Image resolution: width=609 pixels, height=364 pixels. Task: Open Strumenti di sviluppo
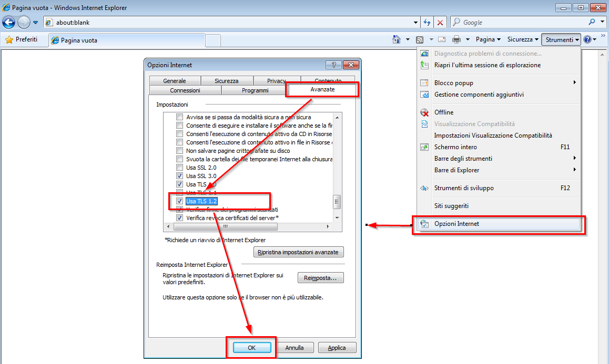(x=499, y=188)
